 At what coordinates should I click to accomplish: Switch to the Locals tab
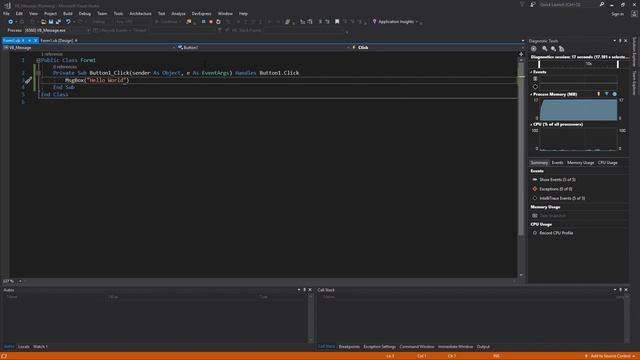click(x=24, y=347)
